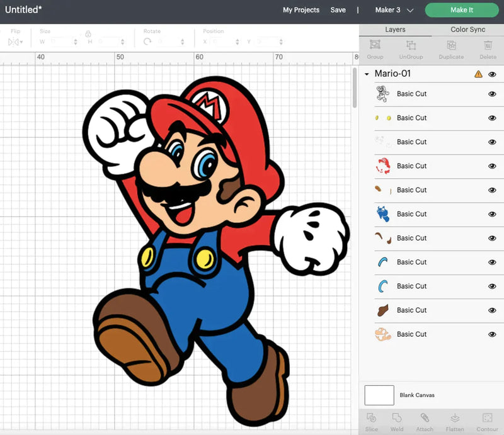The height and width of the screenshot is (435, 504).
Task: Click the Weld tool icon
Action: pyautogui.click(x=397, y=417)
